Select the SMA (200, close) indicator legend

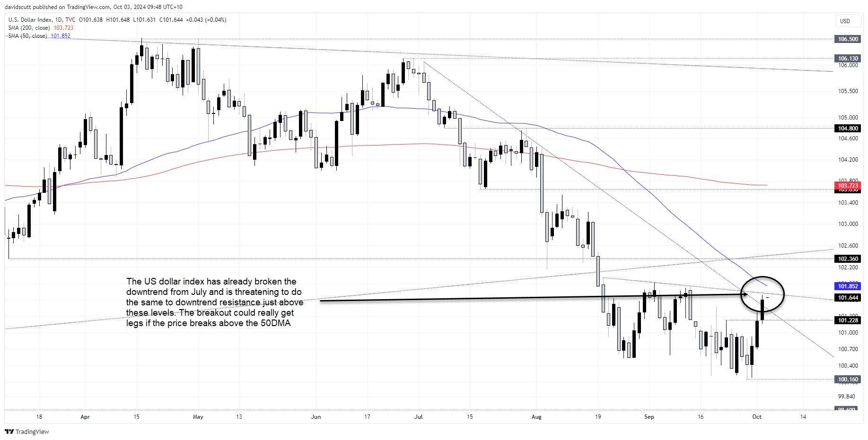click(x=29, y=28)
